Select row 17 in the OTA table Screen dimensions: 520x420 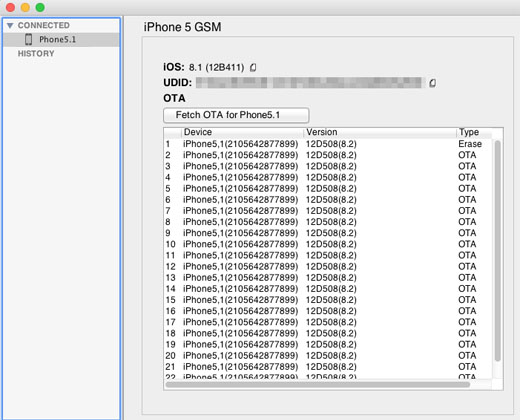point(328,322)
